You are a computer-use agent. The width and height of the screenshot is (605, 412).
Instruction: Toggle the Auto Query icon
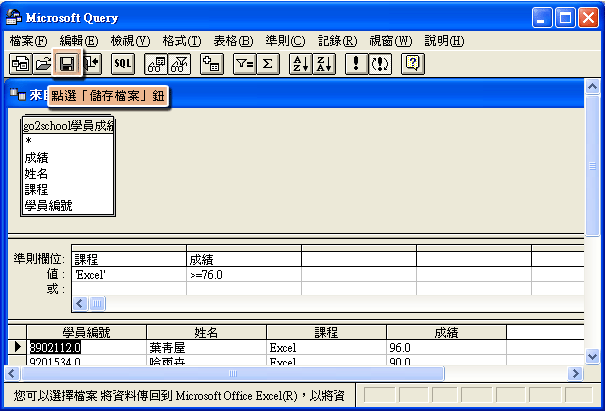point(379,64)
